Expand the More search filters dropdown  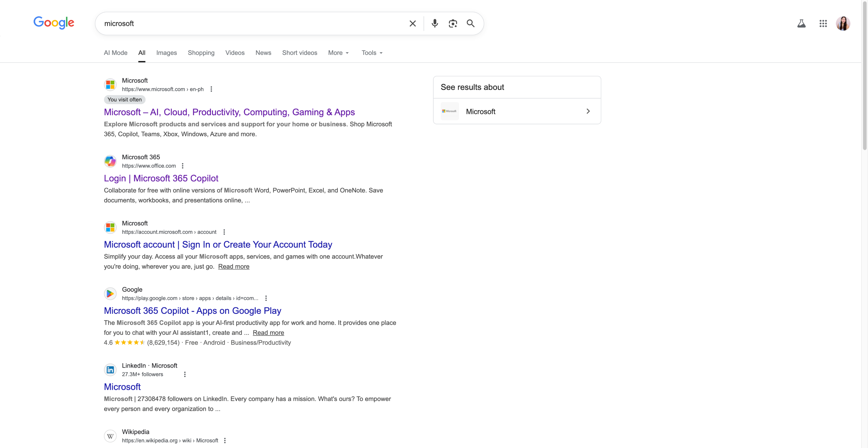338,53
